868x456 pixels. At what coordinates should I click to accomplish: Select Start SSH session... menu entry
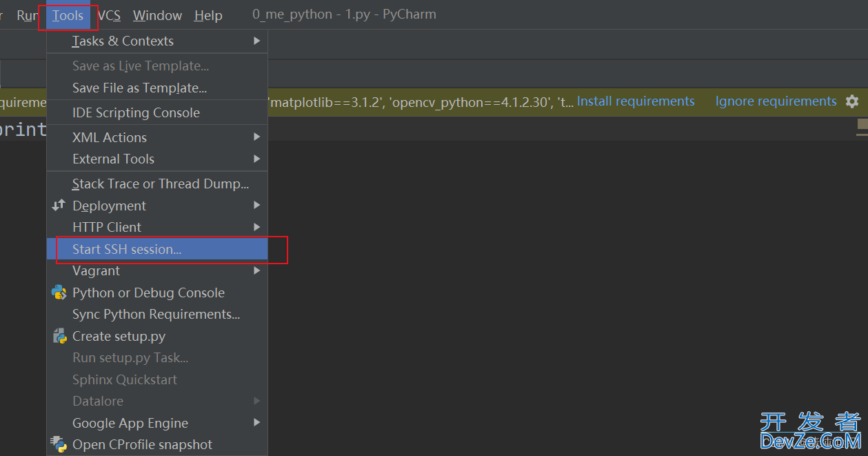click(157, 249)
